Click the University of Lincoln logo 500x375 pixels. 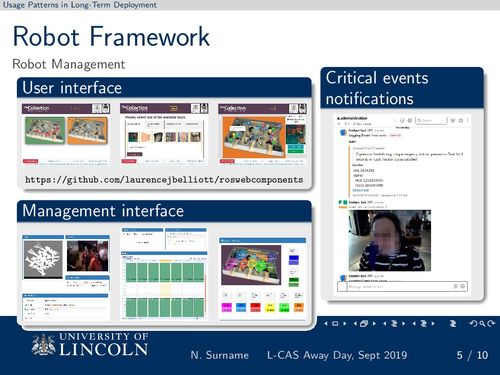[x=90, y=344]
